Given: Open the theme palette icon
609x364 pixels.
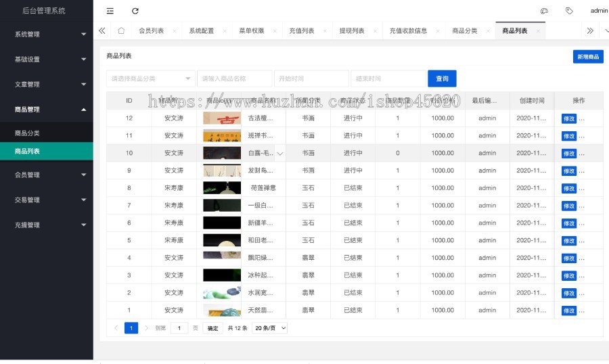Looking at the screenshot, I should (544, 11).
